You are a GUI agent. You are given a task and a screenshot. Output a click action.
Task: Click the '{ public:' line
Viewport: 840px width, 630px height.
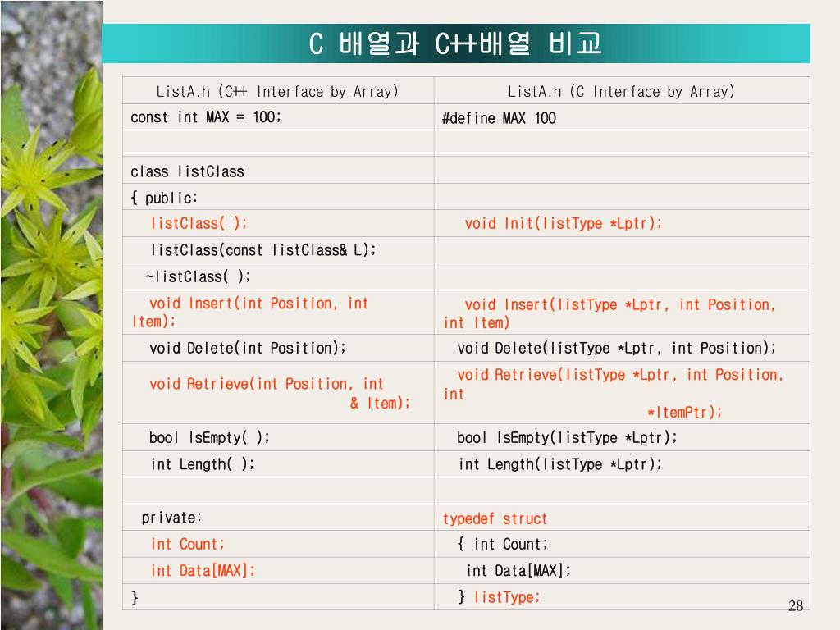(x=164, y=198)
